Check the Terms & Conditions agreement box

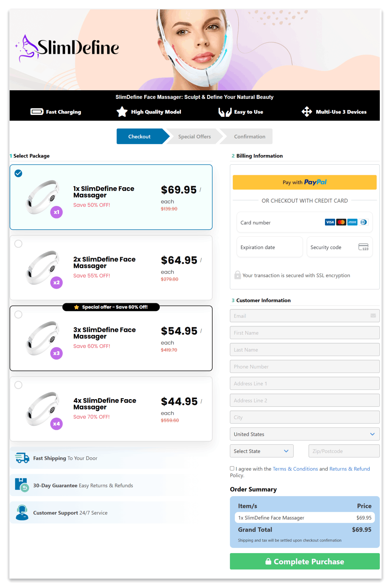click(232, 468)
